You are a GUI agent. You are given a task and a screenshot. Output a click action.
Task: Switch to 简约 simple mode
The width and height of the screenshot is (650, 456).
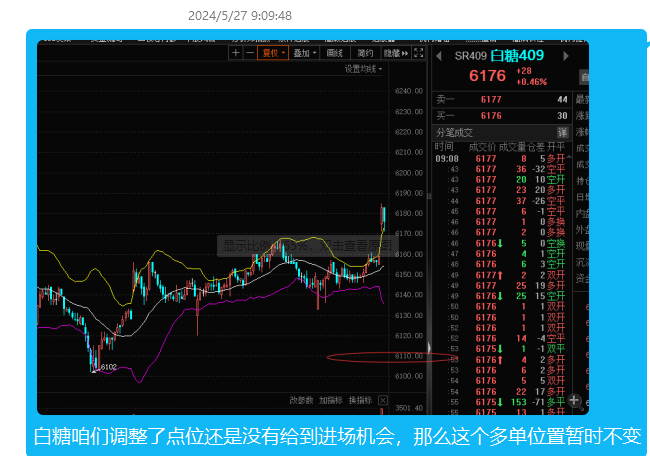click(x=365, y=53)
